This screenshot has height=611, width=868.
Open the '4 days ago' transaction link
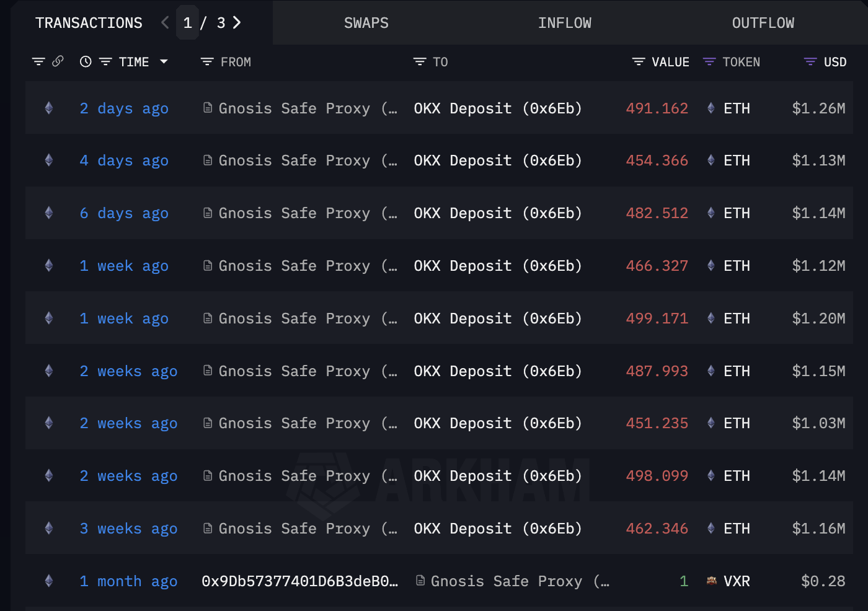tap(124, 160)
